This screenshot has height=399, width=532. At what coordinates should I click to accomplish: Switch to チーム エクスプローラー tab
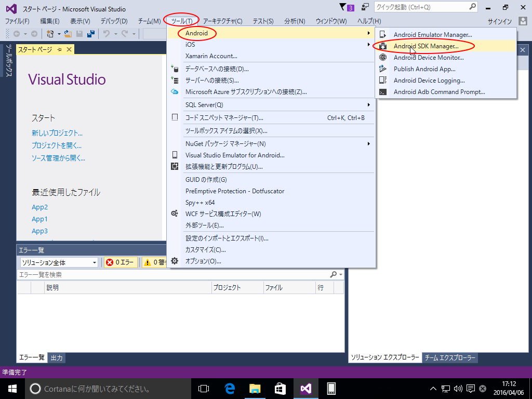[450, 357]
